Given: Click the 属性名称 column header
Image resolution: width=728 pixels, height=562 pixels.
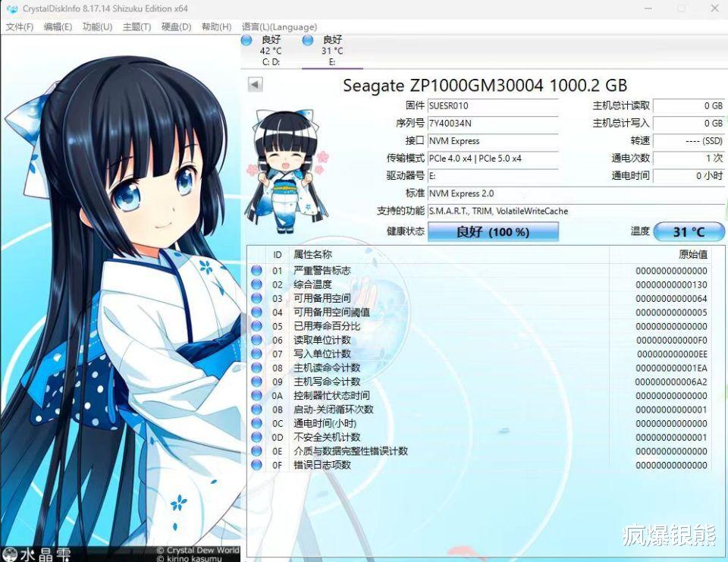Looking at the screenshot, I should pyautogui.click(x=449, y=255).
